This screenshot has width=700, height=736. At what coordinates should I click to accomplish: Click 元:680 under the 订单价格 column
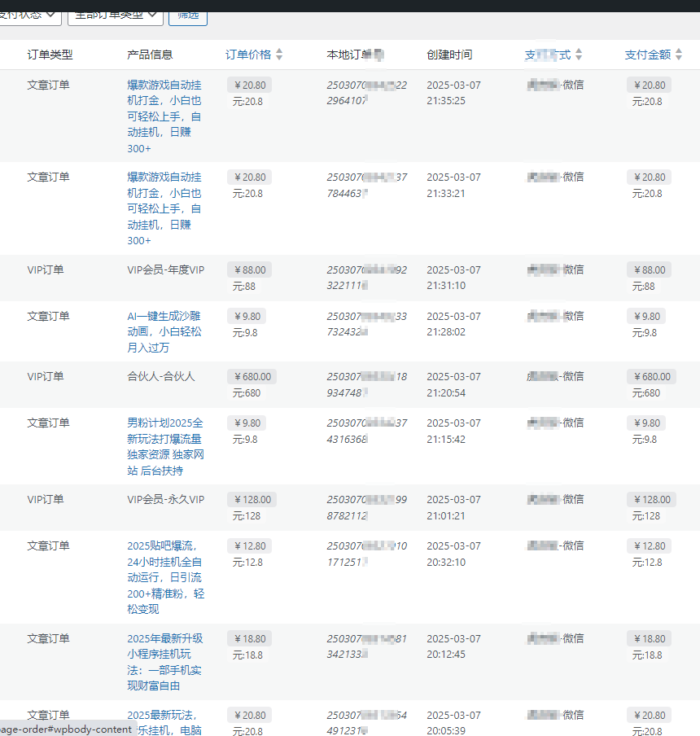(x=247, y=393)
